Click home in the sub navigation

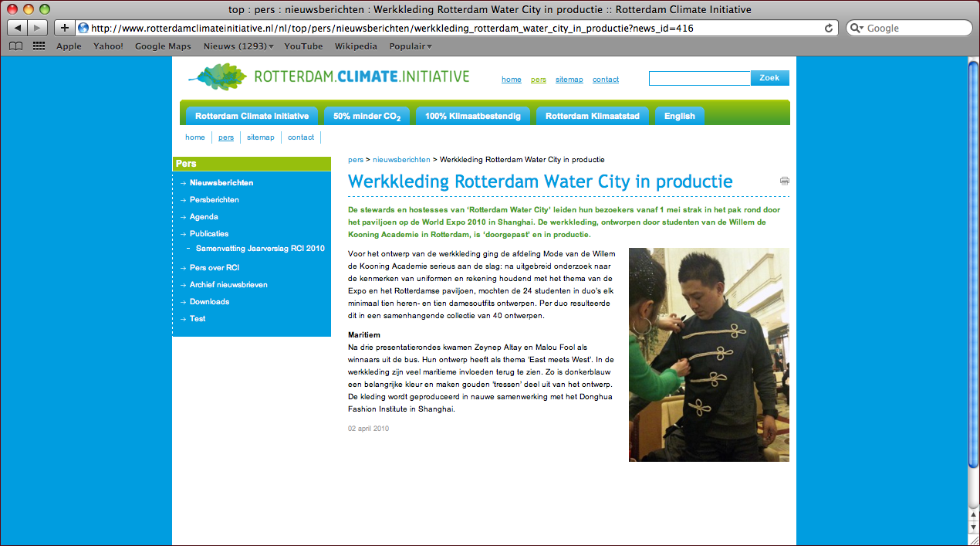point(195,137)
